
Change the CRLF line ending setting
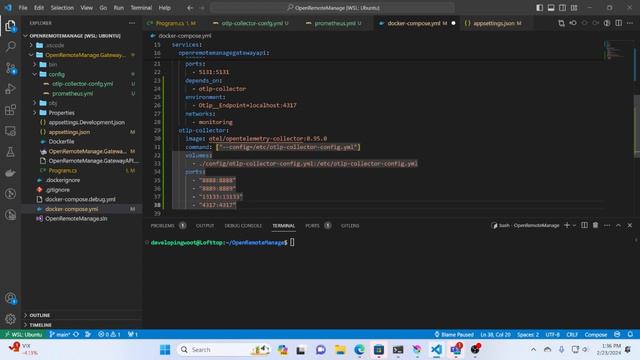pos(572,334)
